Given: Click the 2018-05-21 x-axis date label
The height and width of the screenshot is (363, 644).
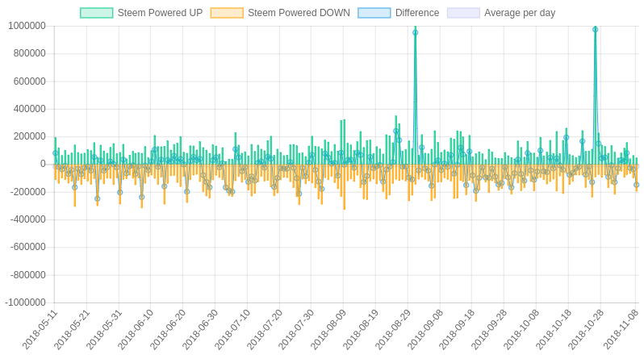Looking at the screenshot, I should pyautogui.click(x=72, y=330).
